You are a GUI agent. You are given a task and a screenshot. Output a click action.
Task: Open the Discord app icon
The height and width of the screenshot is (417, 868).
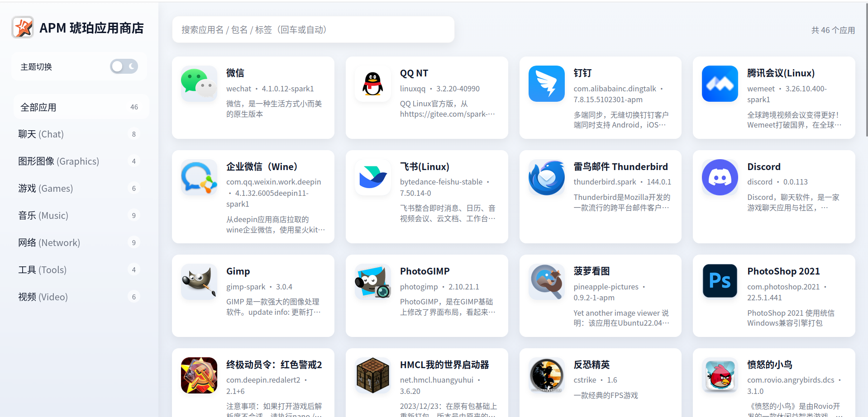point(720,177)
